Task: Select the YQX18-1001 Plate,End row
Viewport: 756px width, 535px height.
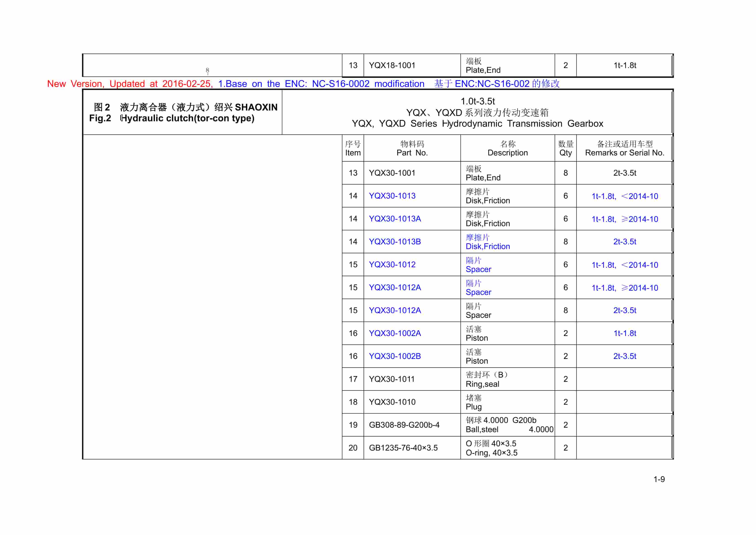Action: click(x=393, y=64)
